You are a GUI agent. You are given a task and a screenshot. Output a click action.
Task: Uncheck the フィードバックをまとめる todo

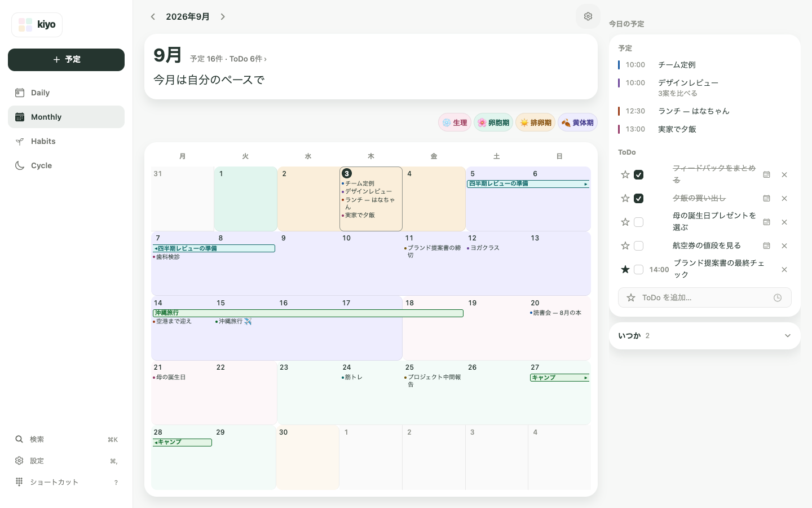click(x=638, y=174)
